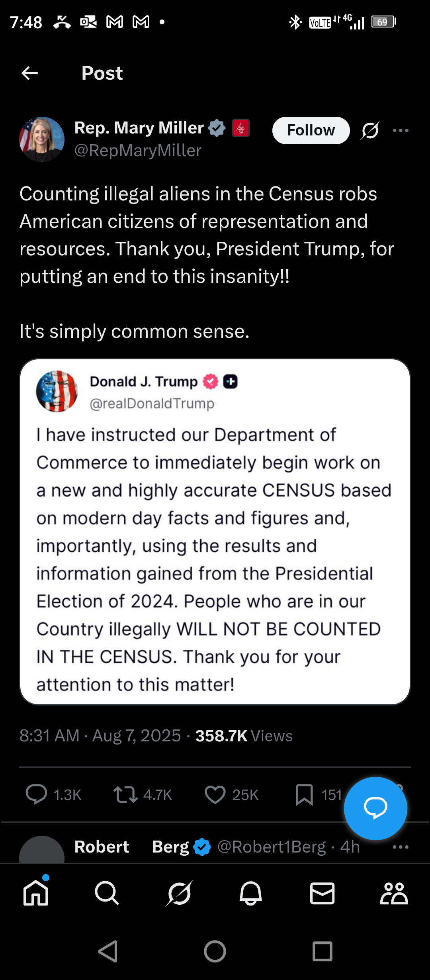The image size is (430, 980).
Task: Tap the back arrow
Action: pyautogui.click(x=29, y=73)
